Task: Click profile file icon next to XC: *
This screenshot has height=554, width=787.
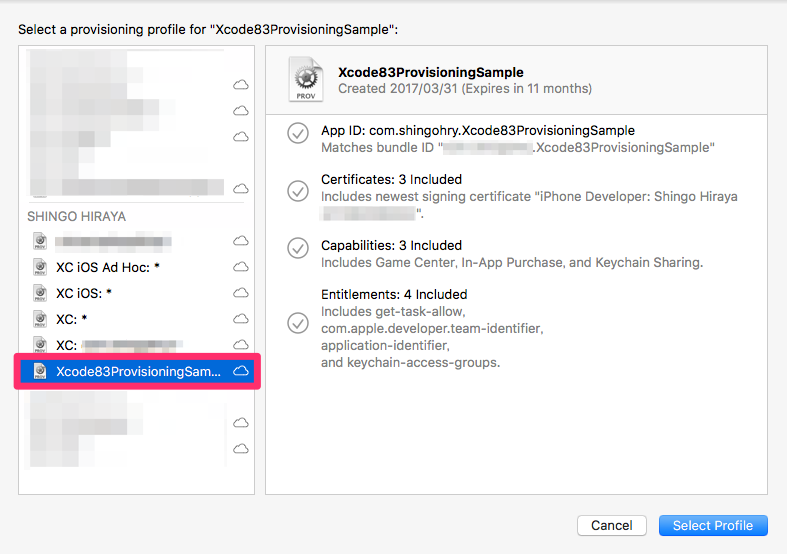Action: 40,319
